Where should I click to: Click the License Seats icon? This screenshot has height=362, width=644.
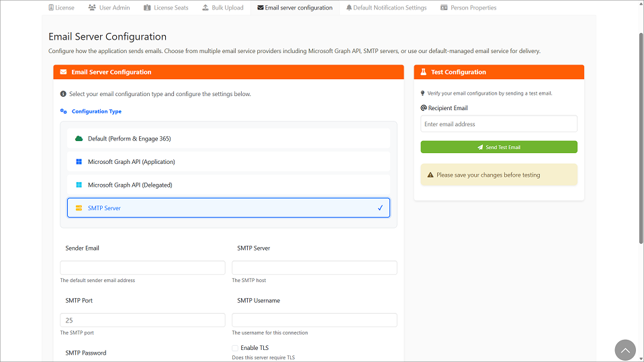(x=147, y=8)
